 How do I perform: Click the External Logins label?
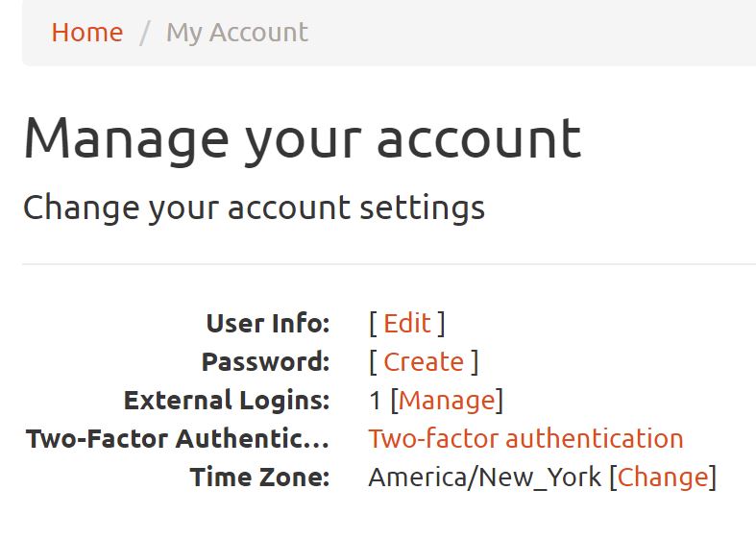(x=227, y=401)
